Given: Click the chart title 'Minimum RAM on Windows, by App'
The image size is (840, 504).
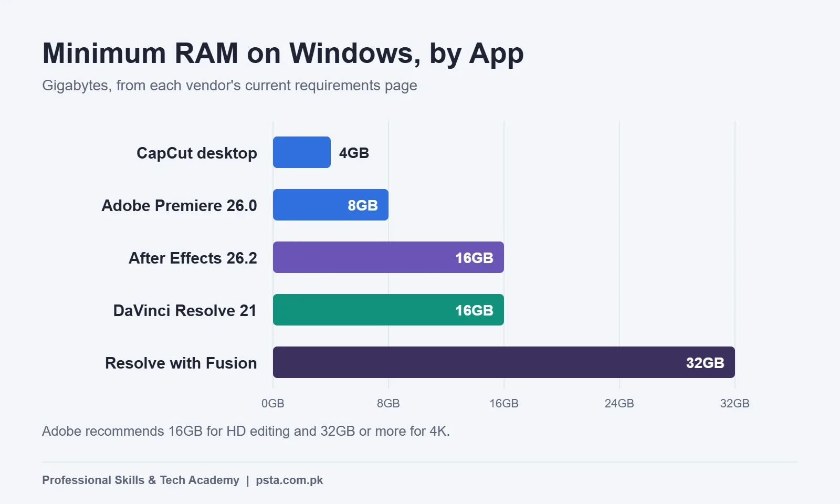Looking at the screenshot, I should click(283, 54).
